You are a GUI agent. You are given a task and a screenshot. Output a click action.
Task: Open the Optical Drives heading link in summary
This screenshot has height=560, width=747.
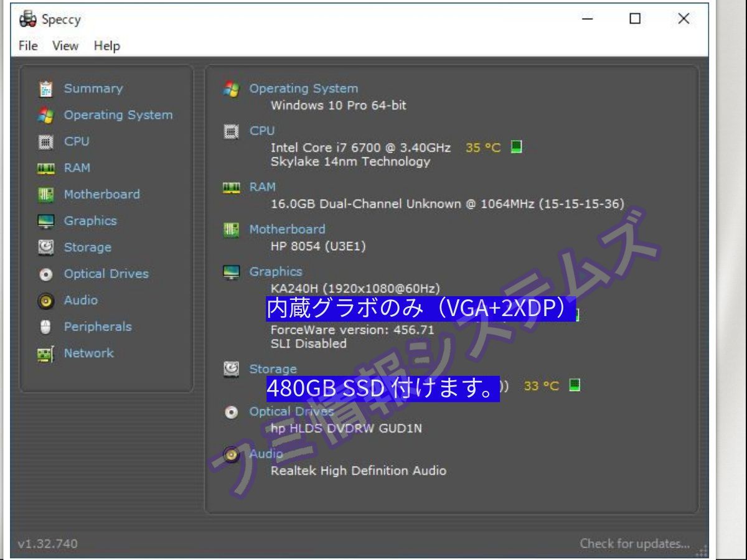(292, 411)
